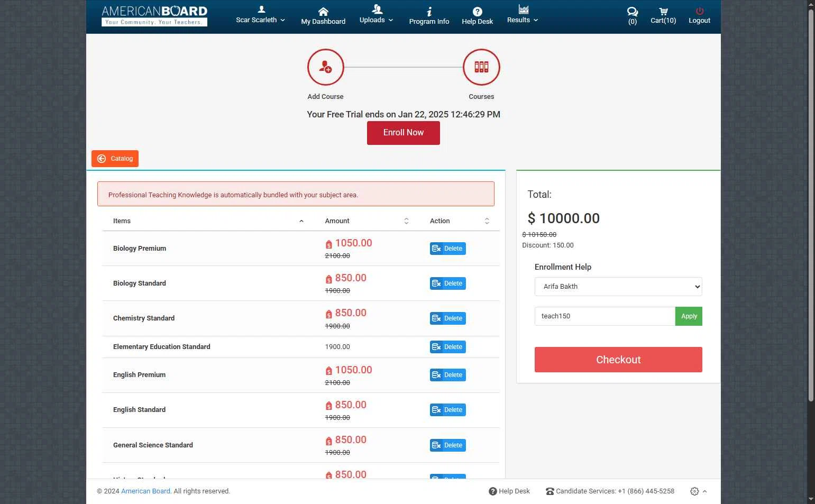Click the 1900.00 Elementary Education amount

coord(337,347)
